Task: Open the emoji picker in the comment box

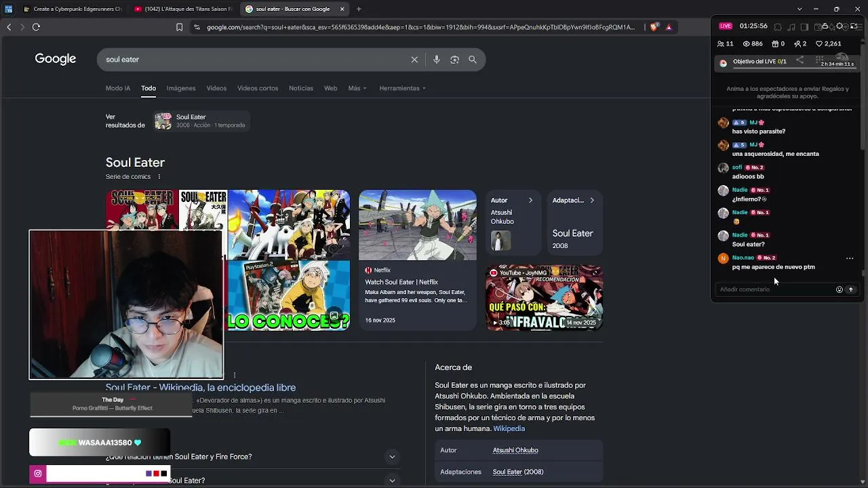Action: coord(839,289)
